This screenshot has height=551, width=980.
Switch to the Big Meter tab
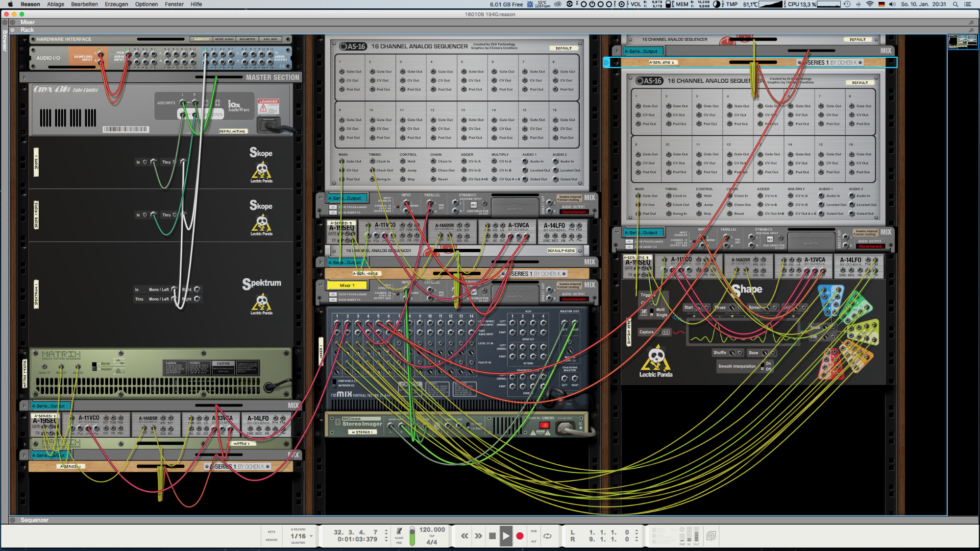[247, 39]
